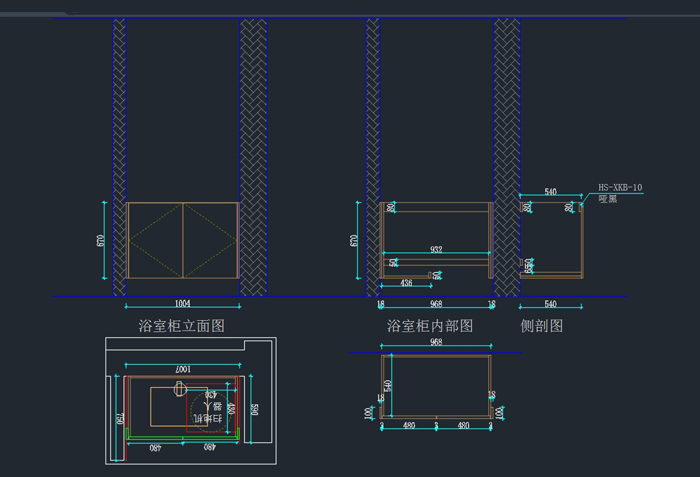700x477 pixels.
Task: Click the 浴室柜内部图 title label
Action: [x=429, y=326]
